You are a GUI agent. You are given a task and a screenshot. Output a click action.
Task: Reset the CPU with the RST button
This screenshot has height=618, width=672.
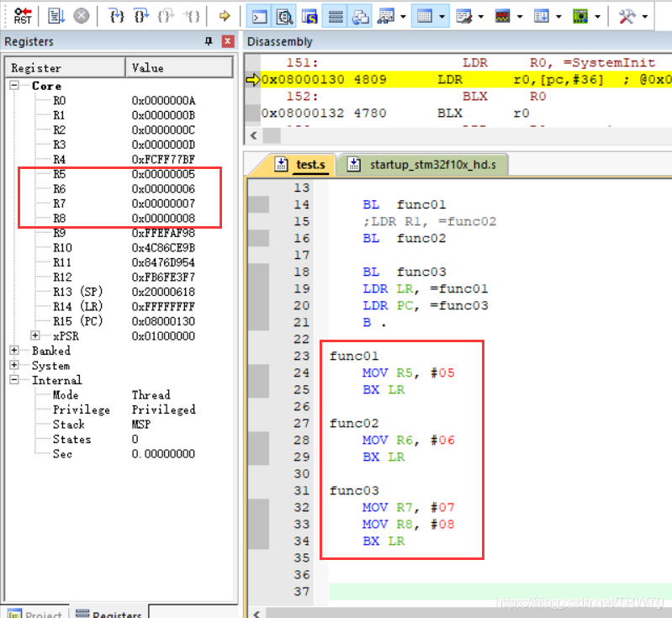(23, 16)
